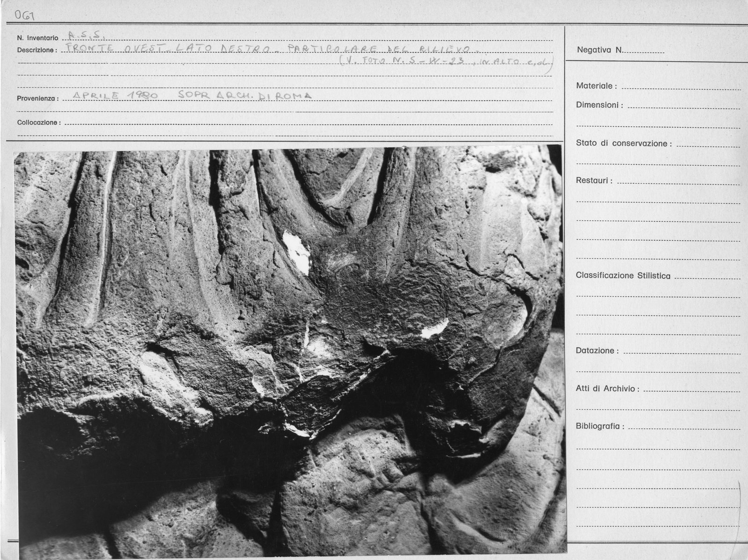Click the handwritten '061' card number
Image resolution: width=748 pixels, height=560 pixels.
click(25, 16)
